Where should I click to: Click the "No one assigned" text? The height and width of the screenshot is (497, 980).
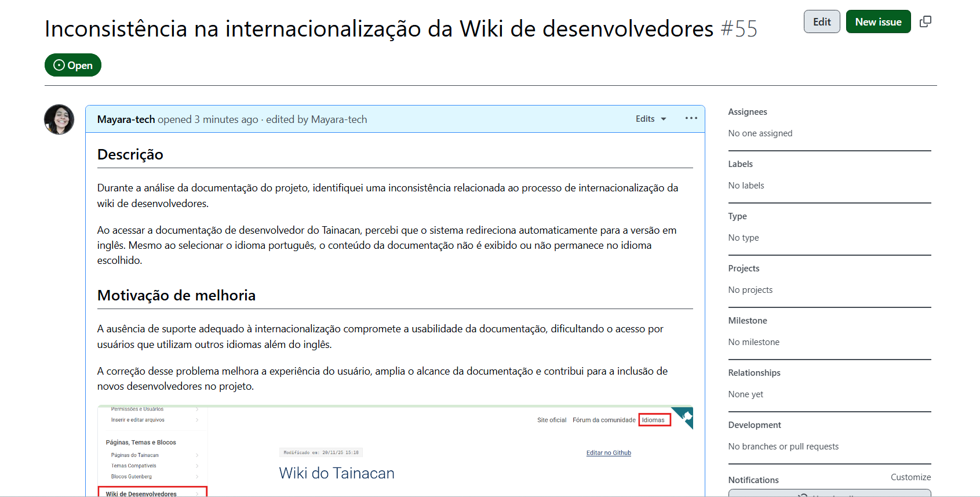(x=760, y=133)
